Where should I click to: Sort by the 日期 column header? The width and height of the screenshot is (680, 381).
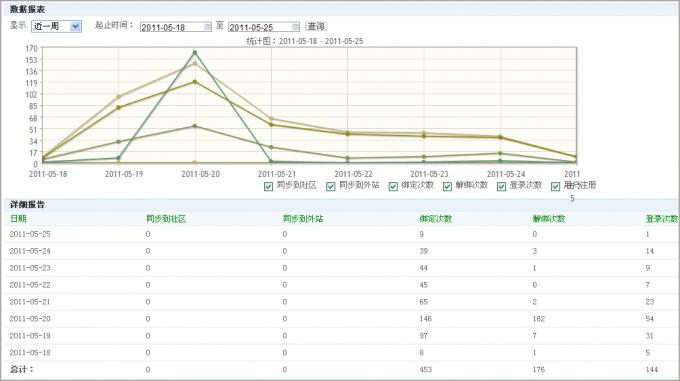[18, 219]
